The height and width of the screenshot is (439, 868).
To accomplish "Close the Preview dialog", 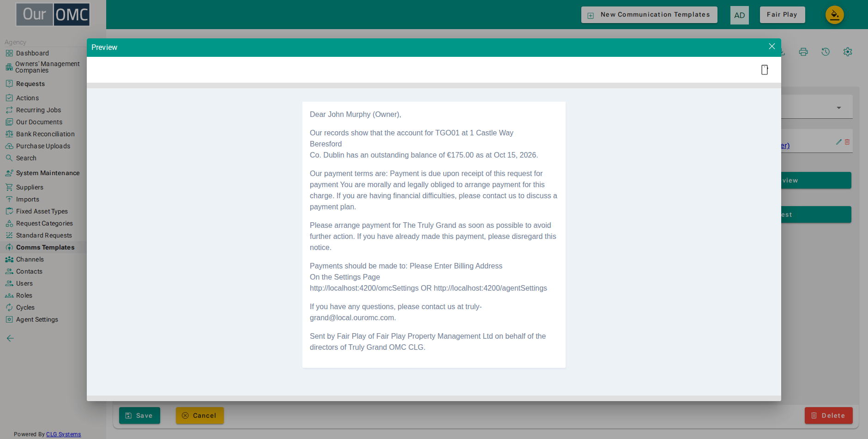I will tap(772, 47).
